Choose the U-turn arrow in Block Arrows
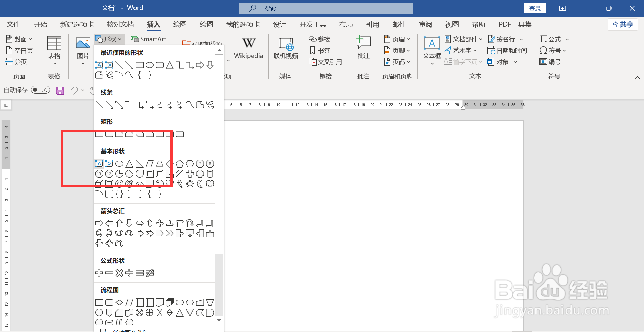The width and height of the screenshot is (644, 332). coord(190,223)
